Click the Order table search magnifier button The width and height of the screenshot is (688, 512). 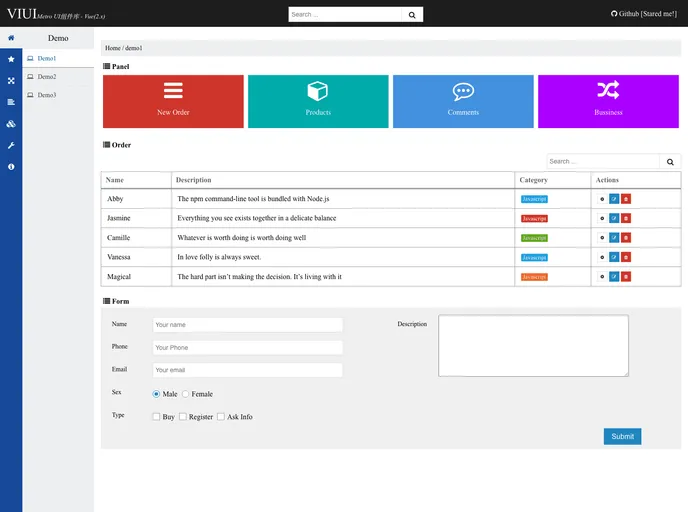click(x=670, y=161)
